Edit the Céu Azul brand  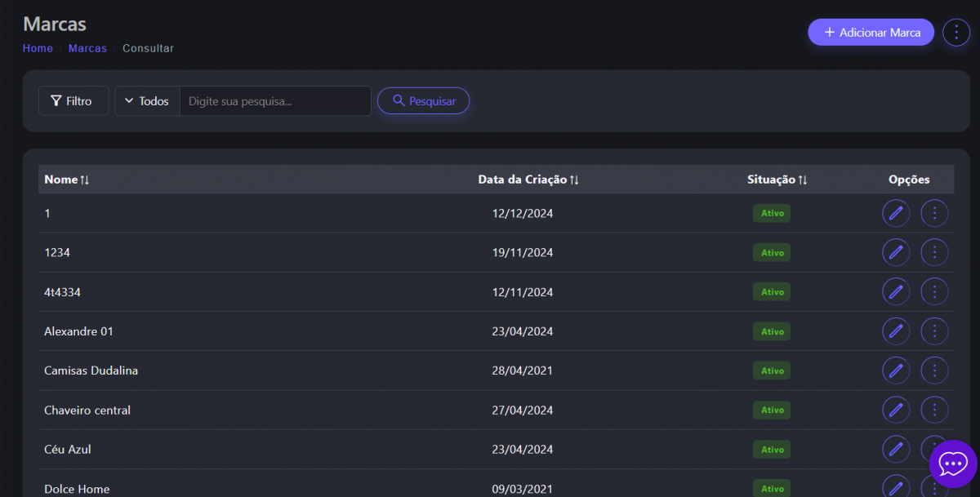(x=896, y=449)
